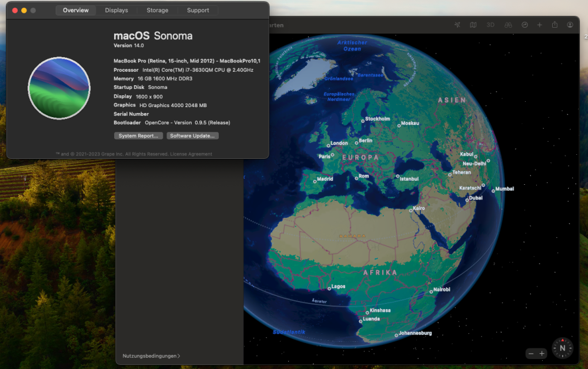Viewport: 588px width, 369px height.
Task: Click the Äquator line label
Action: coord(319,301)
